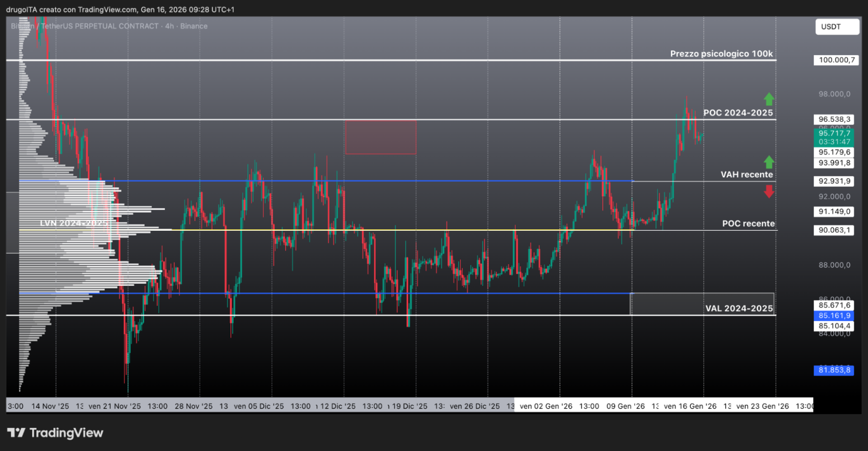868x451 pixels.
Task: Click the 28 Nov '25 date on time axis
Action: click(x=193, y=406)
